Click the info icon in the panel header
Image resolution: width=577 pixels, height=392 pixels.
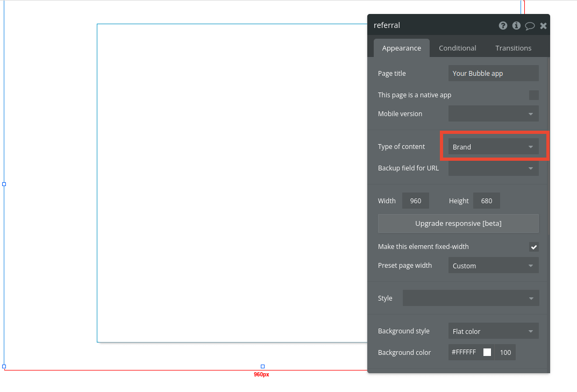tap(516, 25)
